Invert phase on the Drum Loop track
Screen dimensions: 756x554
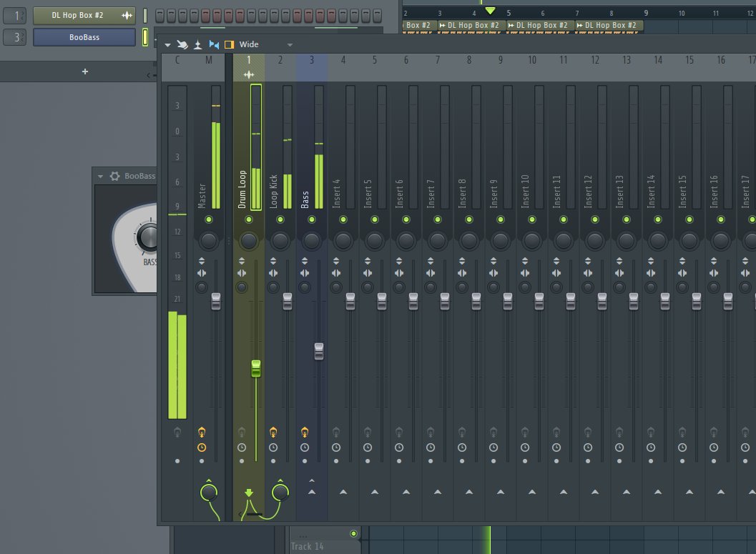coord(242,261)
